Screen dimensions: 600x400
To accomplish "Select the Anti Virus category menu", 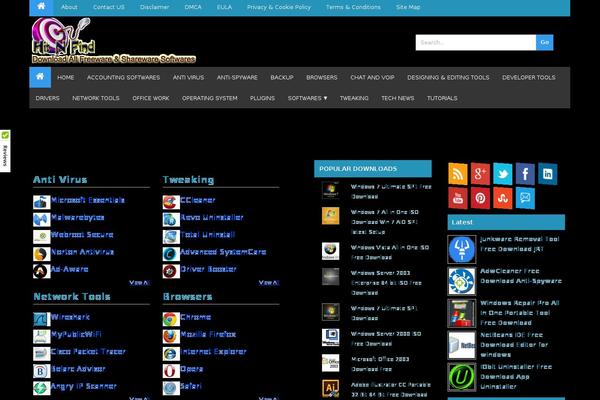I will pos(188,77).
